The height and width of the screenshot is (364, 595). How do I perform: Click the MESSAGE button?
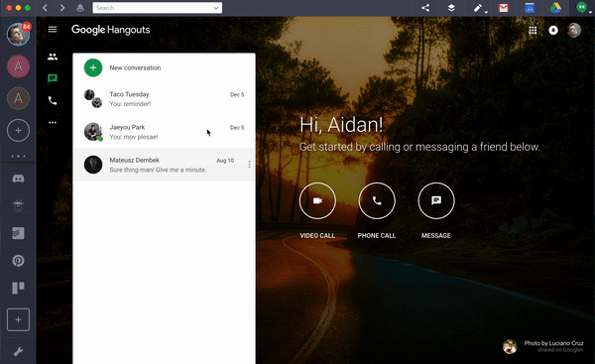(x=436, y=200)
